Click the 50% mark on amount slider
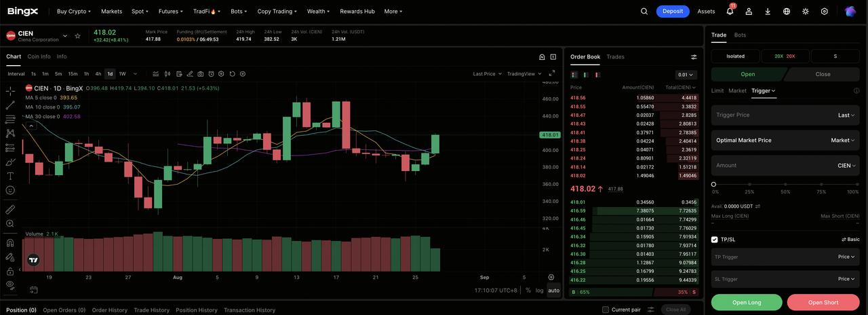868x315 pixels. [x=785, y=185]
